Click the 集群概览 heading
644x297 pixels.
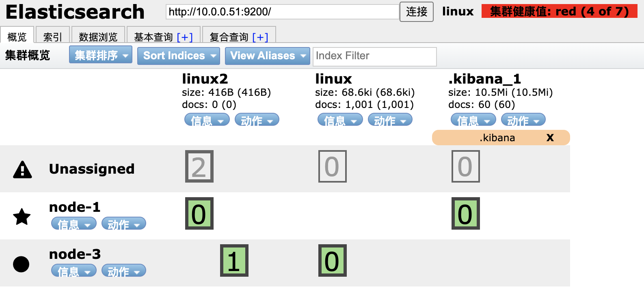coord(28,55)
